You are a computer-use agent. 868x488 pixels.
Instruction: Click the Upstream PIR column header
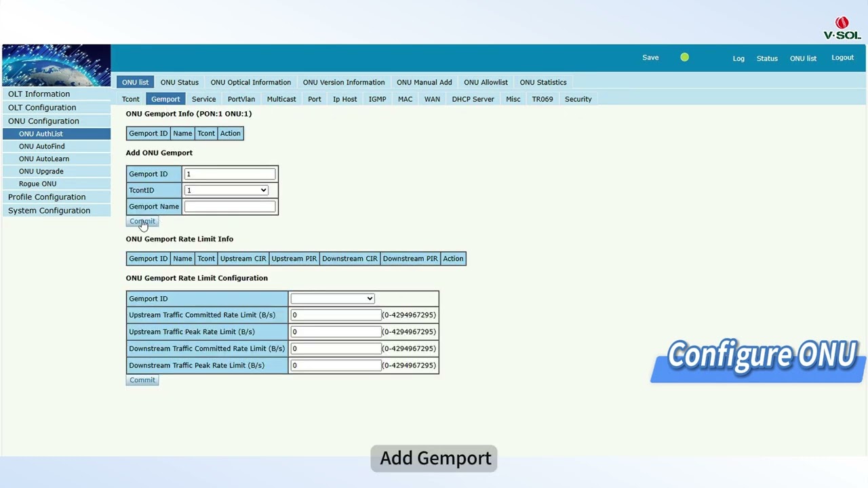(294, 259)
